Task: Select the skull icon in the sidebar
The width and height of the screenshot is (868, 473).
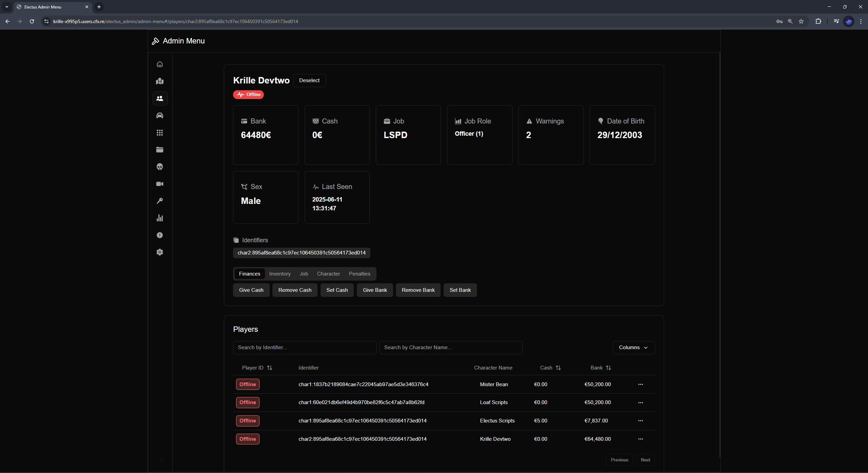Action: pos(159,167)
